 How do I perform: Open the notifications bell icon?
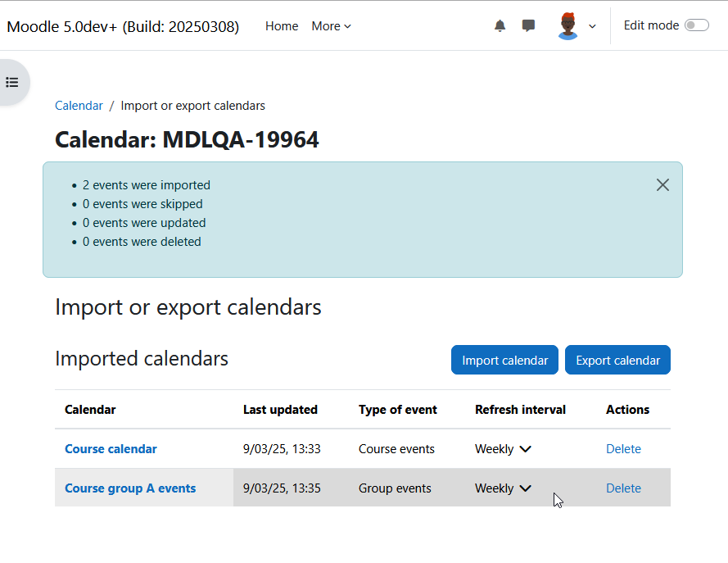coord(500,25)
